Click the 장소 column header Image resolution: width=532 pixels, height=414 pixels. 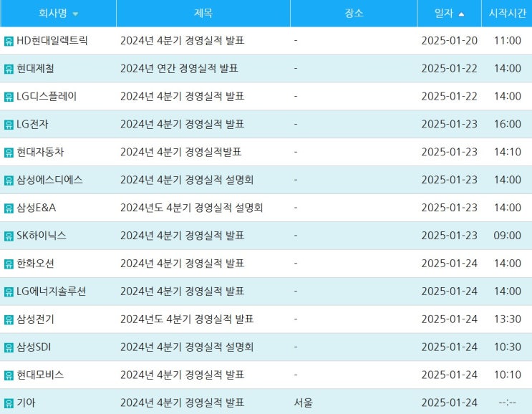click(x=354, y=13)
